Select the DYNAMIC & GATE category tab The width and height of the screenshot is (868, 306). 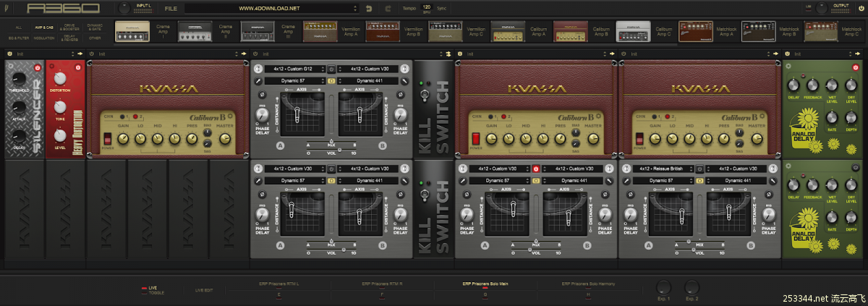[x=95, y=27]
